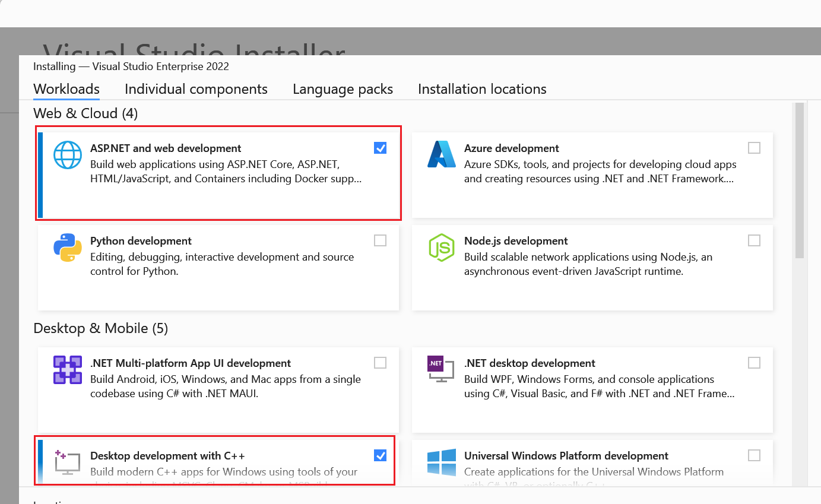The height and width of the screenshot is (504, 821).
Task: Select the Workloads tab
Action: click(x=66, y=89)
